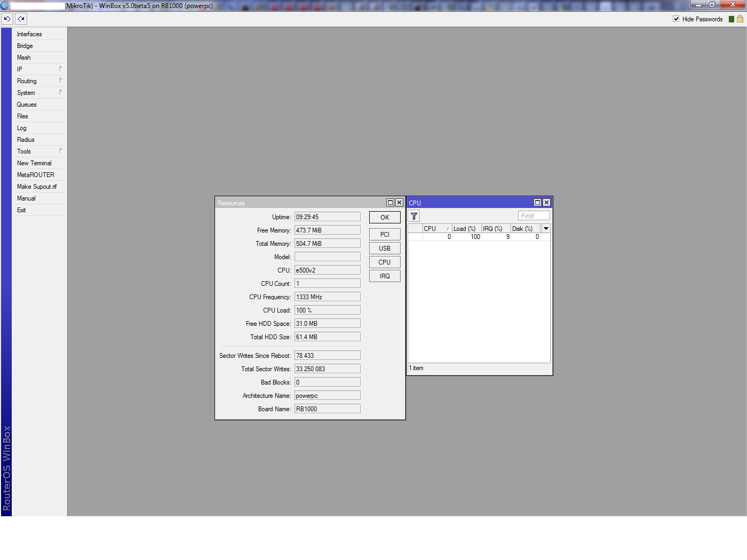Sort by the Load (%) column header
747x560 pixels.
click(x=467, y=229)
